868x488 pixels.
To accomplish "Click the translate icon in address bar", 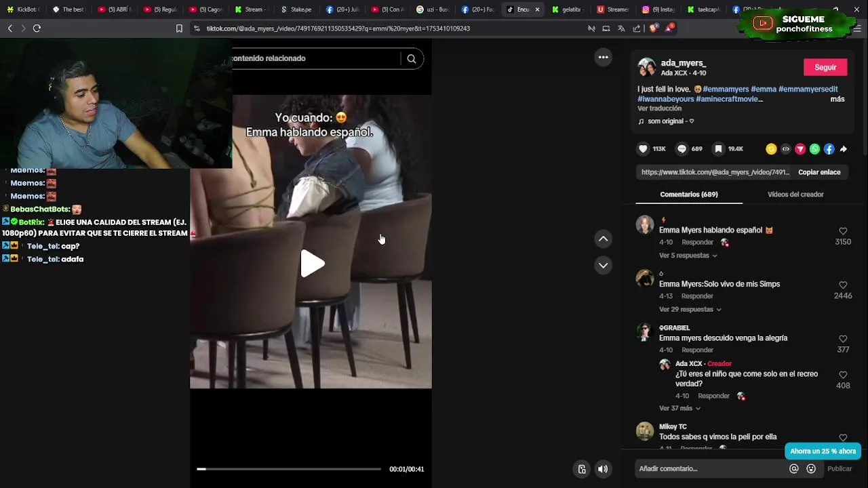I will (621, 28).
